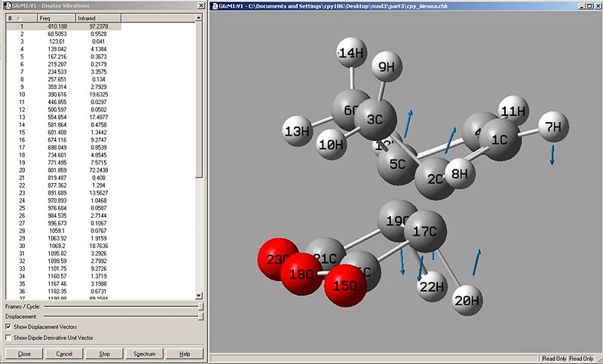The height and width of the screenshot is (364, 603).
Task: Open Help for Display Vibrations
Action: click(185, 353)
